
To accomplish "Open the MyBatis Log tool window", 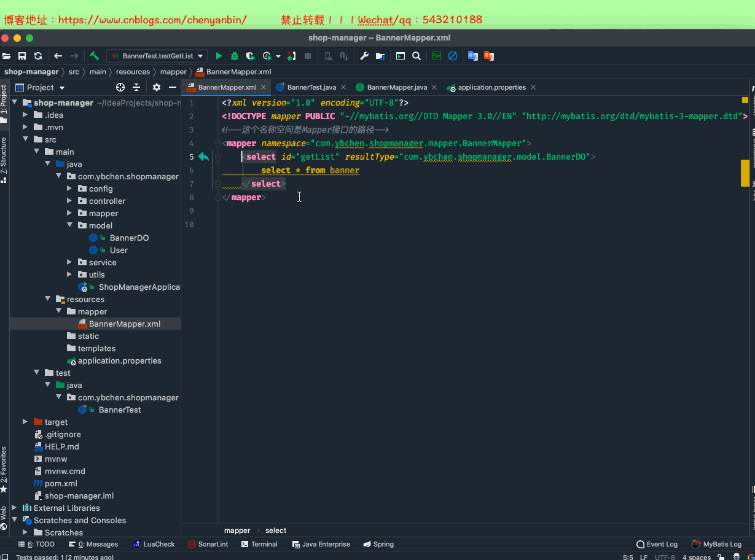I will [x=716, y=544].
